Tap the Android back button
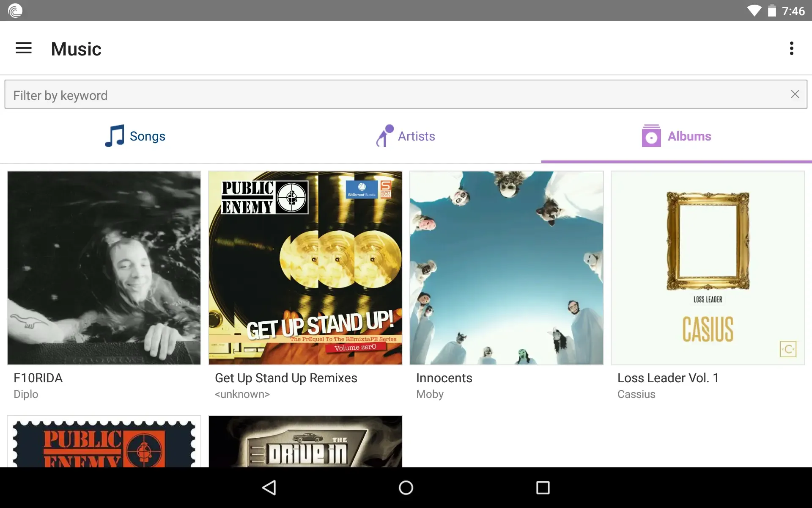This screenshot has width=812, height=508. tap(269, 488)
